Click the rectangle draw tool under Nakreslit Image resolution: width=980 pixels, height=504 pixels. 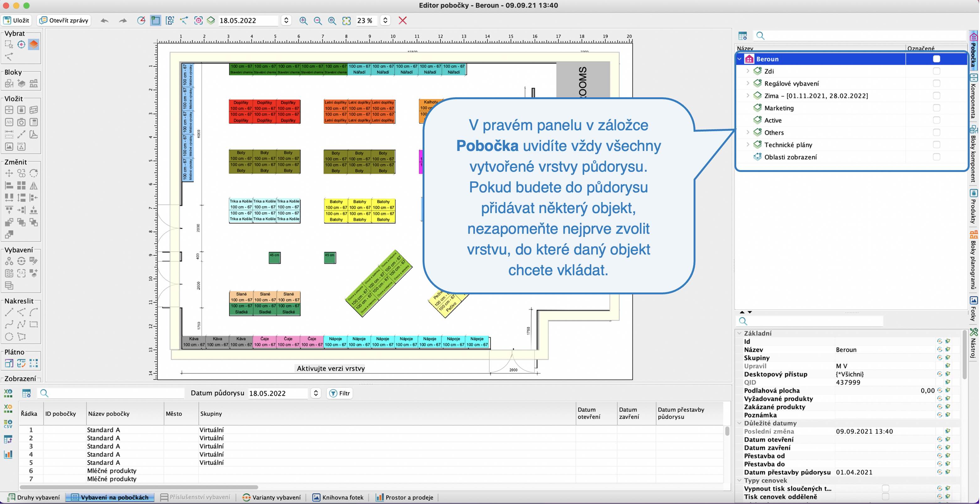coord(34,324)
